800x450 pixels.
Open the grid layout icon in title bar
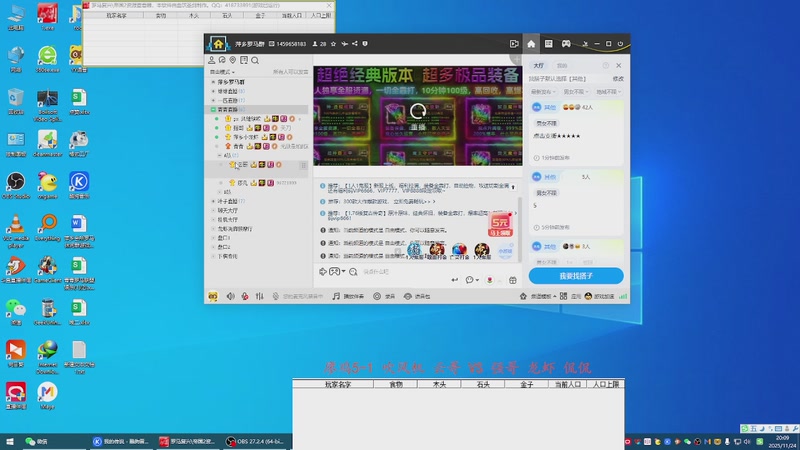tap(548, 44)
